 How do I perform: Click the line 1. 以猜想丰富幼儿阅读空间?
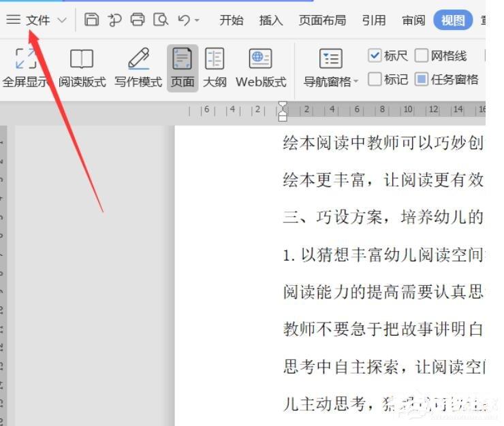[383, 255]
